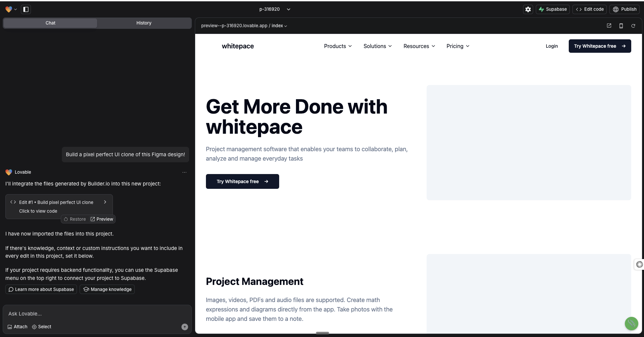Select the Chat tab
The height and width of the screenshot is (337, 644).
coord(50,23)
